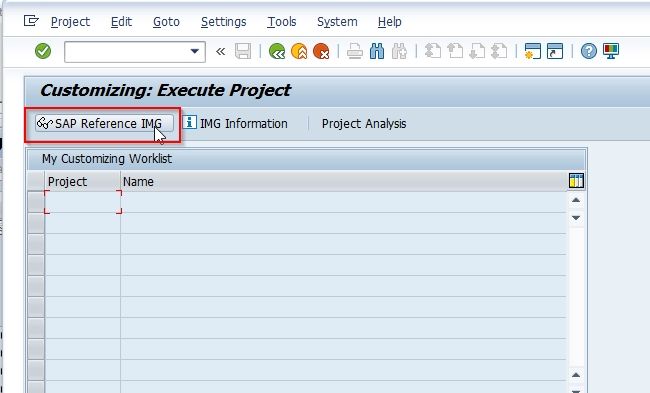Click the window menu icon left of Project
This screenshot has width=650, height=393.
(31, 20)
